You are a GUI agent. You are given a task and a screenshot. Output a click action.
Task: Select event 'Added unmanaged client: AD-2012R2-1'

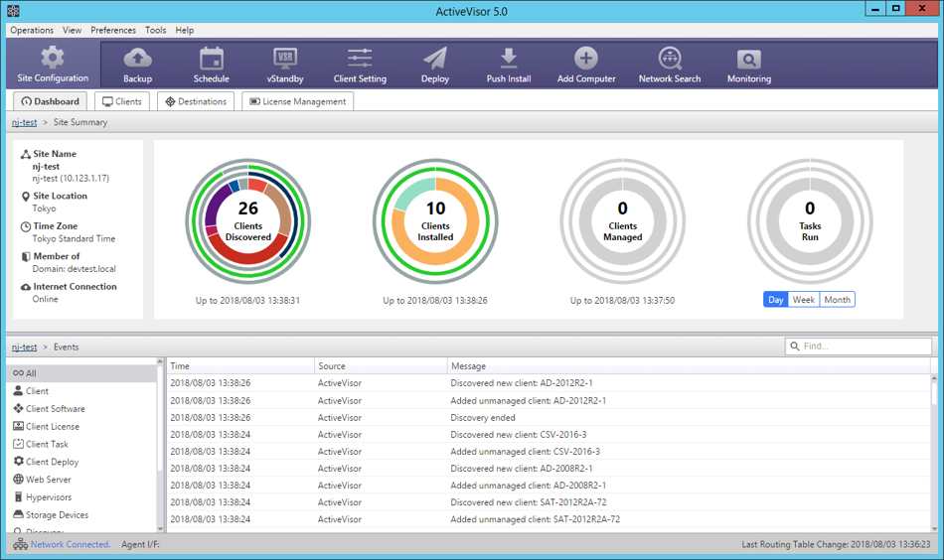click(x=549, y=400)
